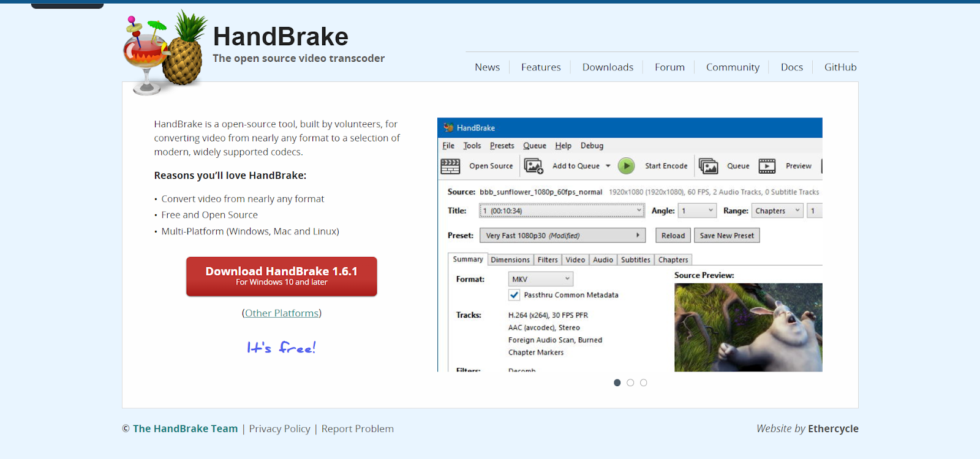980x459 pixels.
Task: Open the Tools menu
Action: pos(472,146)
